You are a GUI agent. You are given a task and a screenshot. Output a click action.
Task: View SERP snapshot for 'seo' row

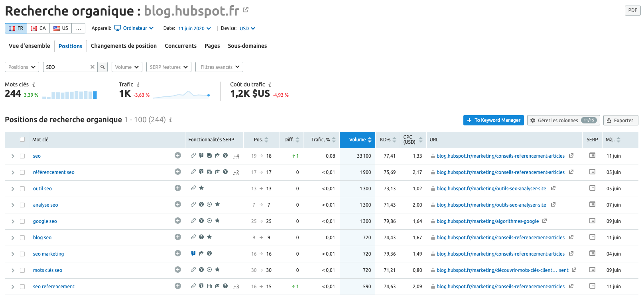[592, 156]
